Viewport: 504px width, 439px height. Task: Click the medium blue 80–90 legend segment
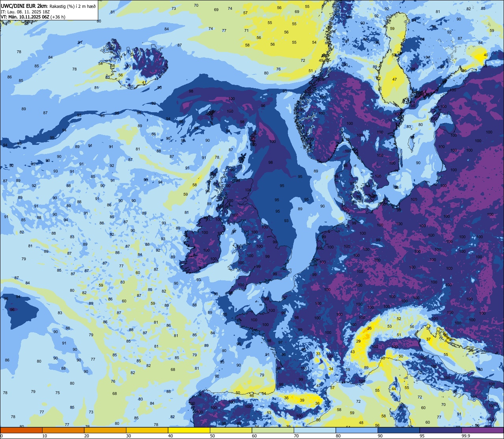(x=357, y=430)
